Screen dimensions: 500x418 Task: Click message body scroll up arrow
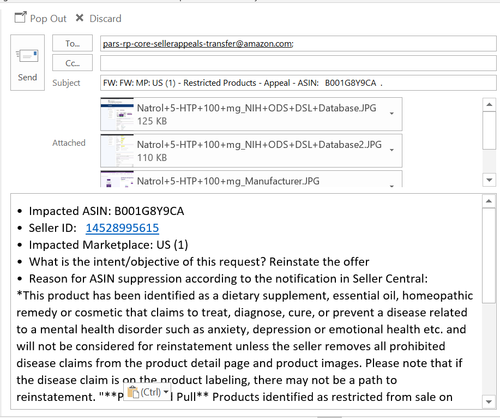488,201
